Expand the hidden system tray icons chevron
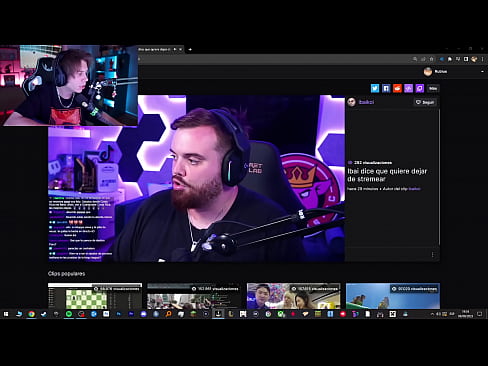 432,314
